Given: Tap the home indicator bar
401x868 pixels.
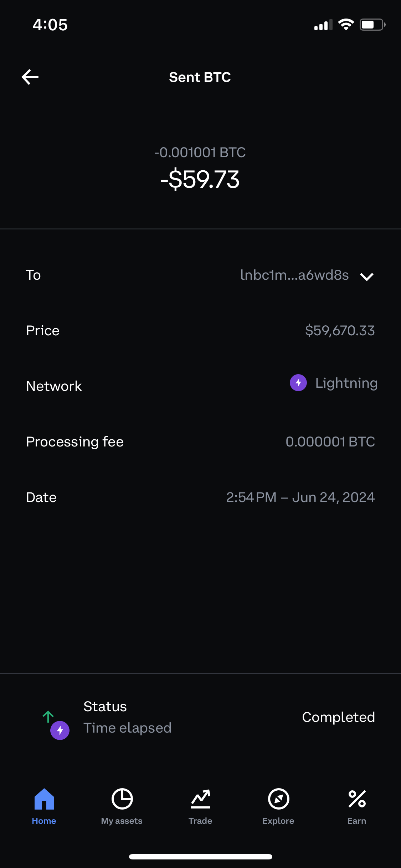Looking at the screenshot, I should [200, 857].
